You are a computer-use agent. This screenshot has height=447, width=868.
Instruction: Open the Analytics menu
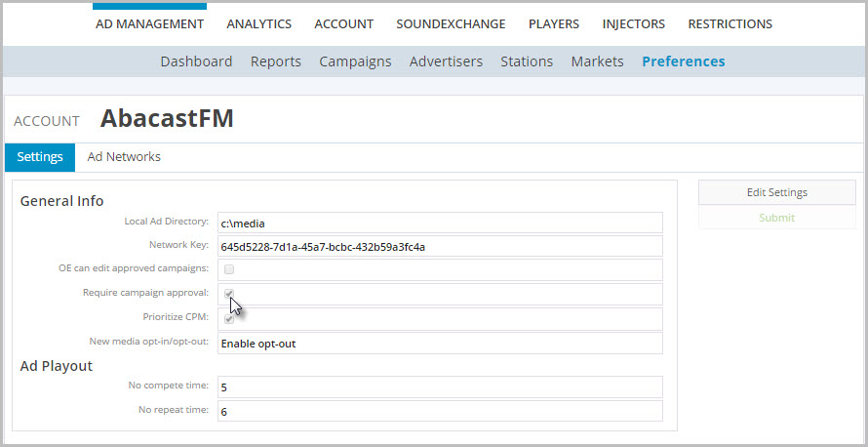[x=258, y=23]
